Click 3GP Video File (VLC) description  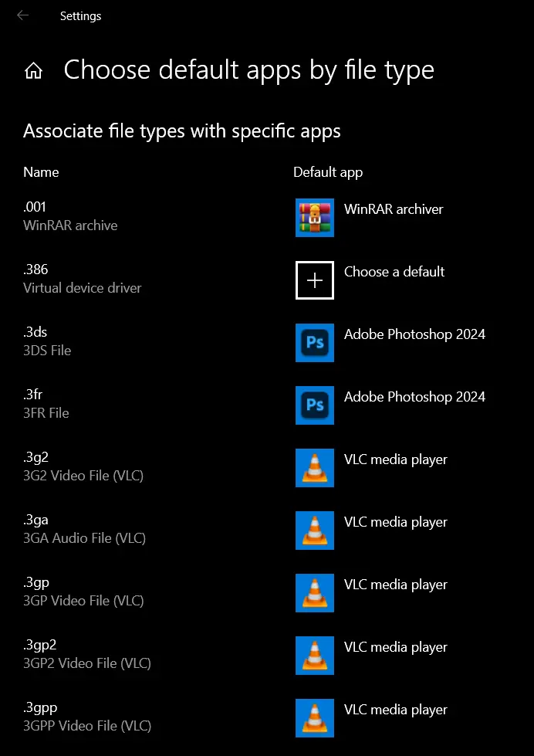83,601
